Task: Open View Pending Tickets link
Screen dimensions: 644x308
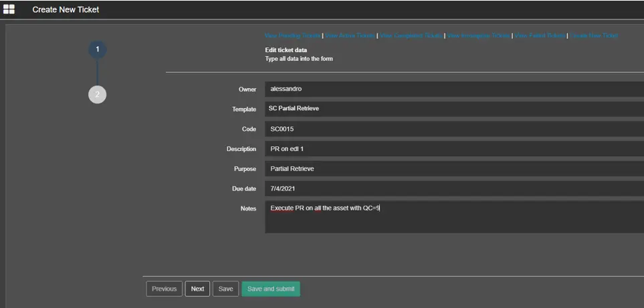Action: pyautogui.click(x=292, y=35)
